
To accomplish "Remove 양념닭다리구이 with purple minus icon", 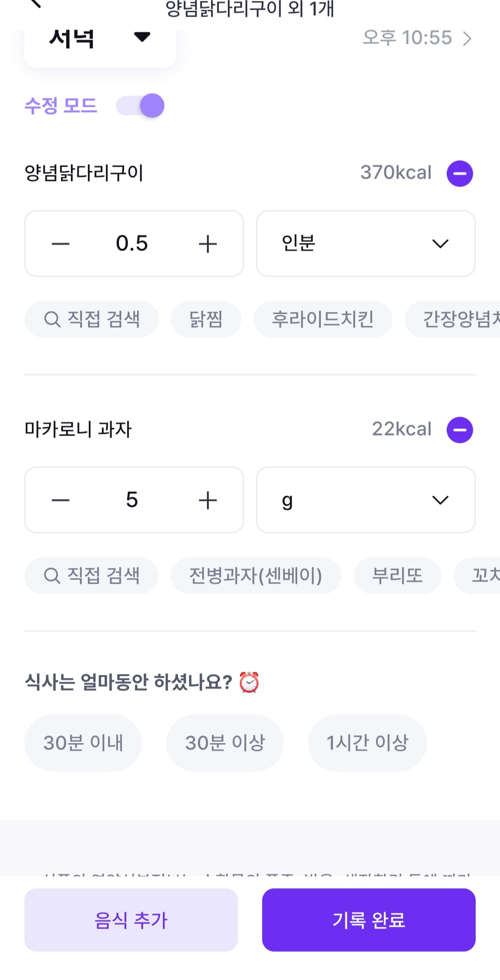I will tap(459, 174).
